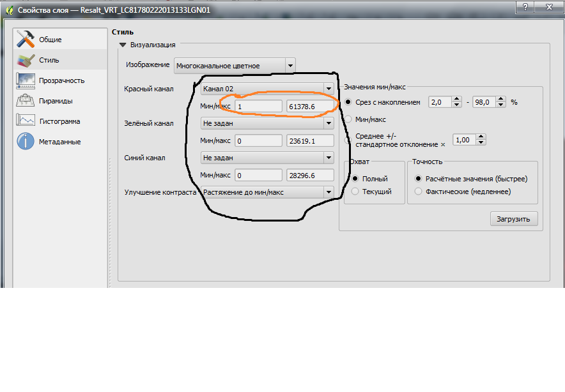Close the layer properties dialog
The image size is (565, 392).
[x=549, y=7]
